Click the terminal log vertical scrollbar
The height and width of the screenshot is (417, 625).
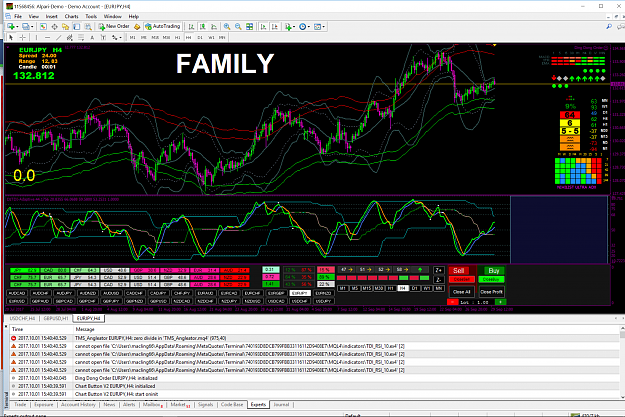(x=622, y=362)
